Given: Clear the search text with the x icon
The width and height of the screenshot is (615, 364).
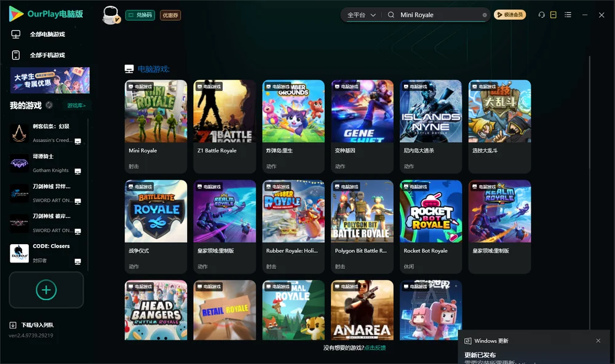Looking at the screenshot, I should (x=485, y=15).
